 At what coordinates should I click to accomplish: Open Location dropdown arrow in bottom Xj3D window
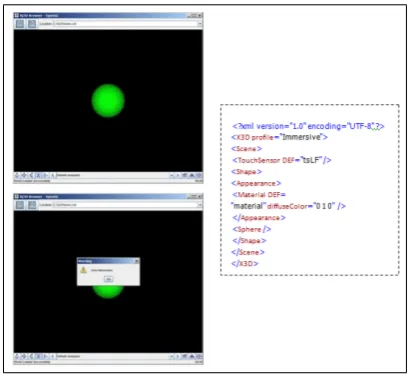(x=200, y=205)
